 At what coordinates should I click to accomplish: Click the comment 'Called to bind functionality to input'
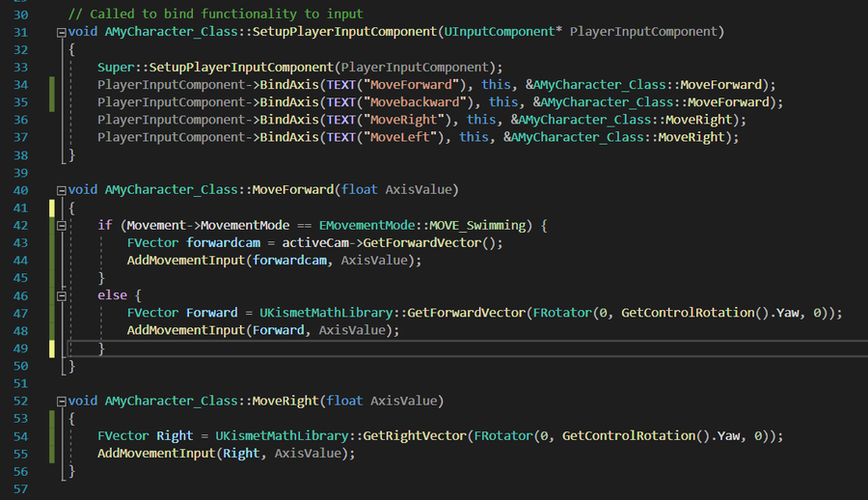pyautogui.click(x=215, y=14)
